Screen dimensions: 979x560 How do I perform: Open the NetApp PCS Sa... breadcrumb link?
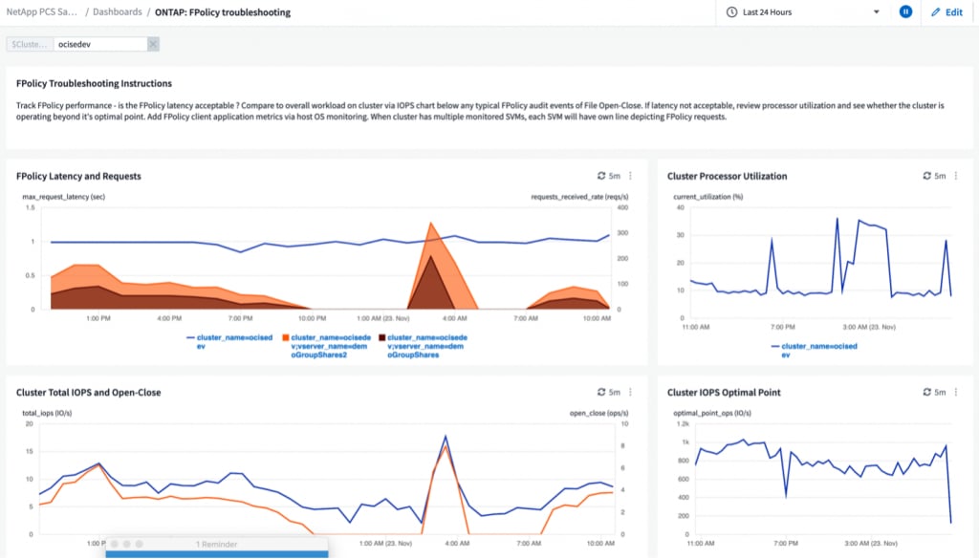[41, 11]
